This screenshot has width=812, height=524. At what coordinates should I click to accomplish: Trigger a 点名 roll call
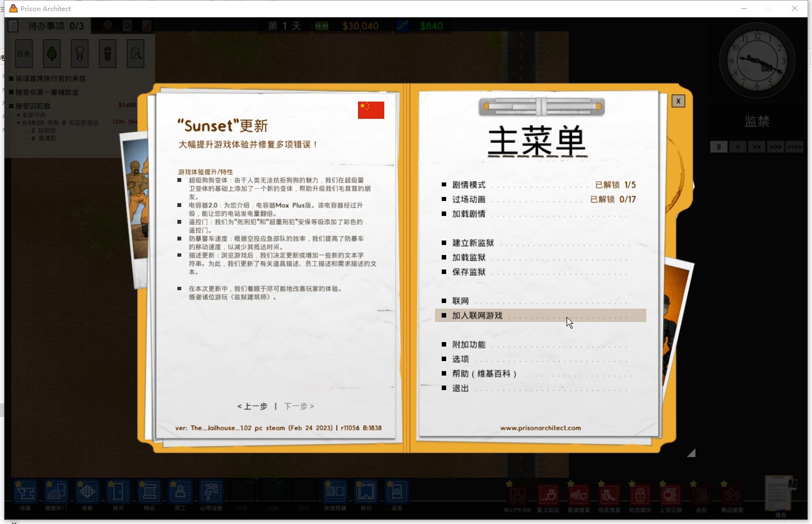[700, 495]
